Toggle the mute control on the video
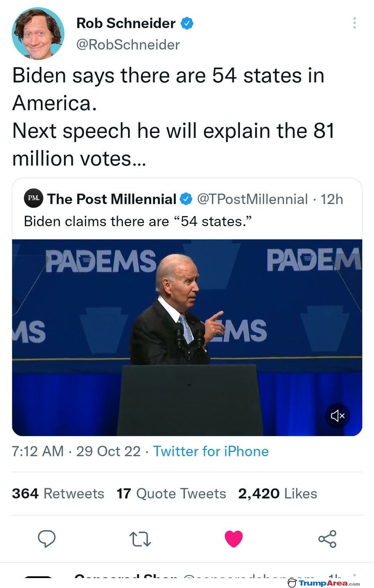This screenshot has width=374, height=588. click(337, 415)
